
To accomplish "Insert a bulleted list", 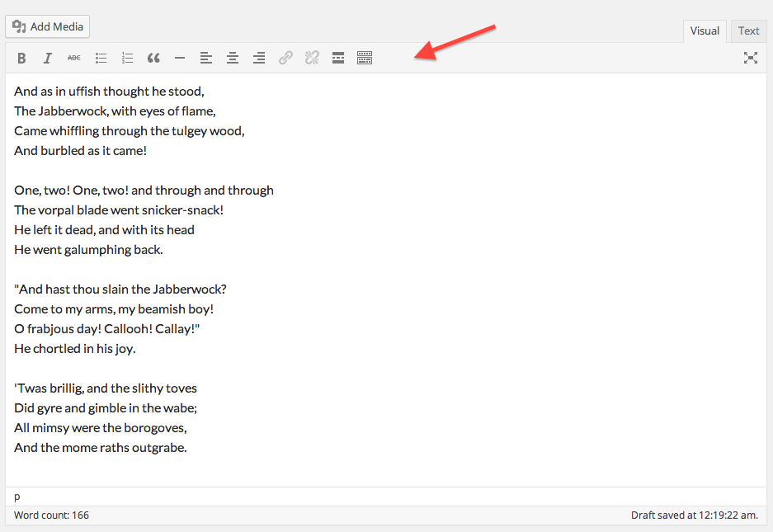I will (x=101, y=59).
